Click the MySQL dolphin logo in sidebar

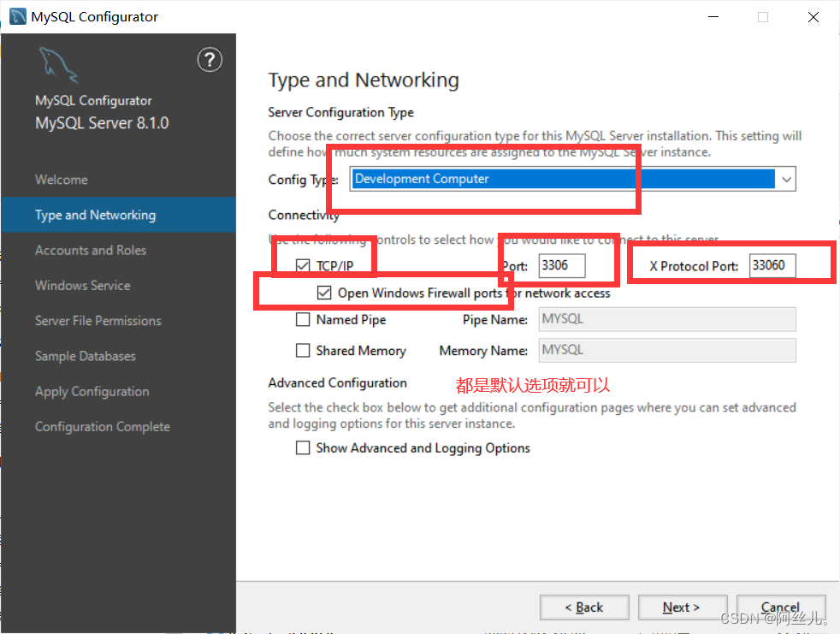coord(58,65)
